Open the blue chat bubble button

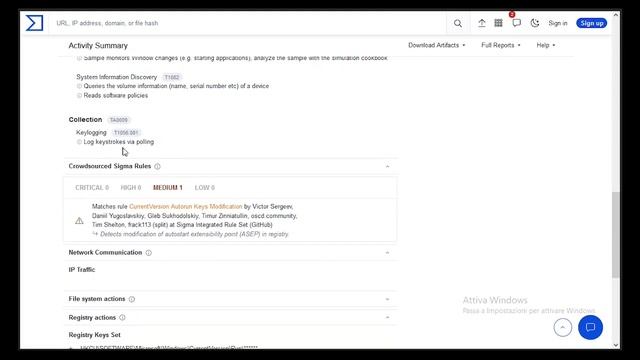click(x=590, y=327)
